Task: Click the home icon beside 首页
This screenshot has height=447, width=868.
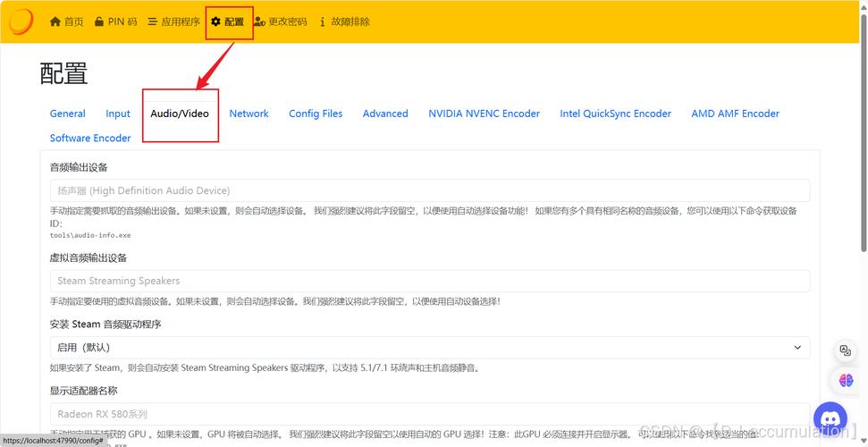Action: coord(55,22)
